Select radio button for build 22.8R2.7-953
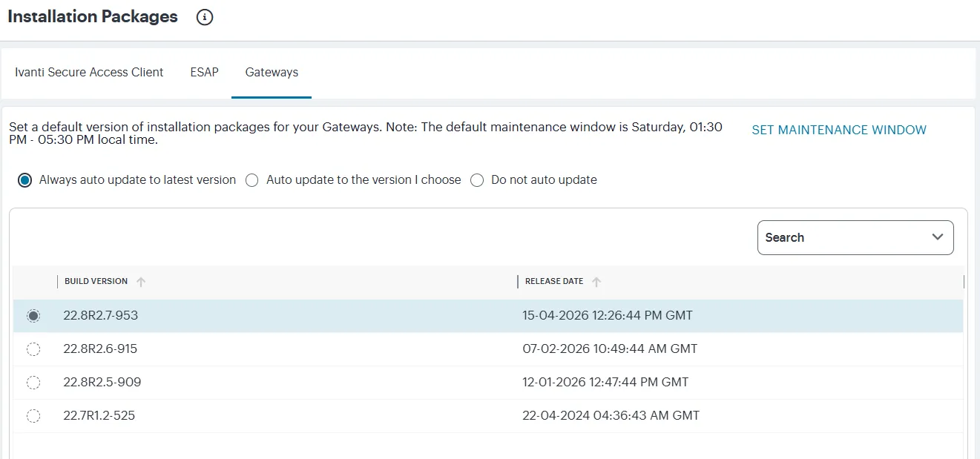This screenshot has width=980, height=459. tap(33, 316)
